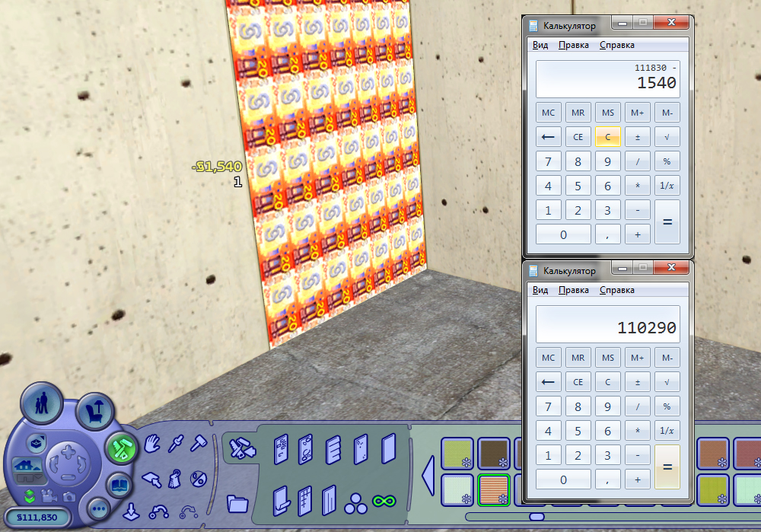The height and width of the screenshot is (532, 761).
Task: Select the Eyedropper tool
Action: [x=176, y=443]
